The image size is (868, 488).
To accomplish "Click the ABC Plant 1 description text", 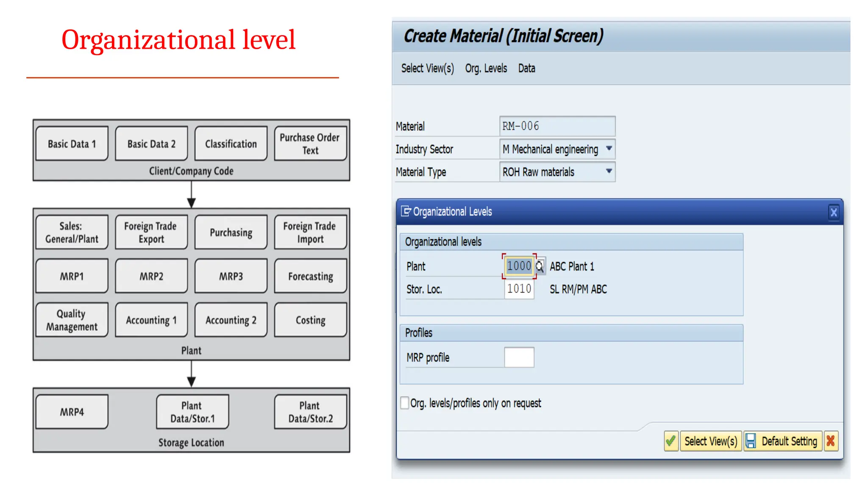I will point(572,266).
